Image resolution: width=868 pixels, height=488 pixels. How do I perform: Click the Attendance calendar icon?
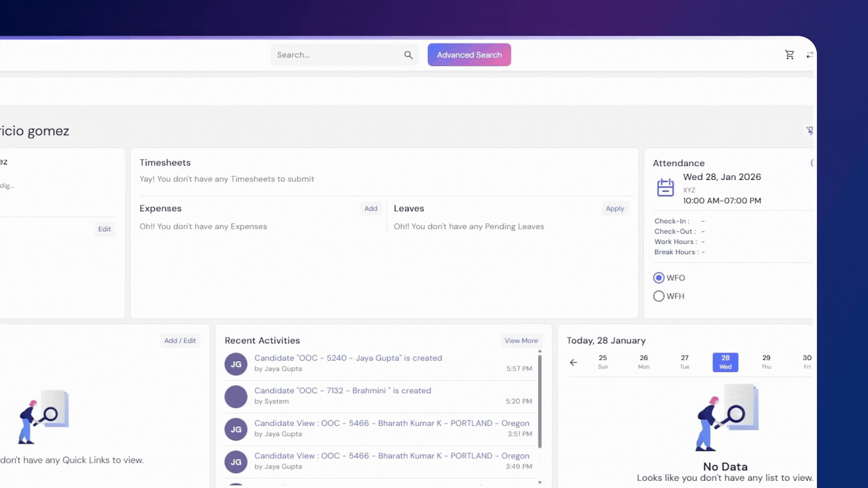tap(665, 188)
